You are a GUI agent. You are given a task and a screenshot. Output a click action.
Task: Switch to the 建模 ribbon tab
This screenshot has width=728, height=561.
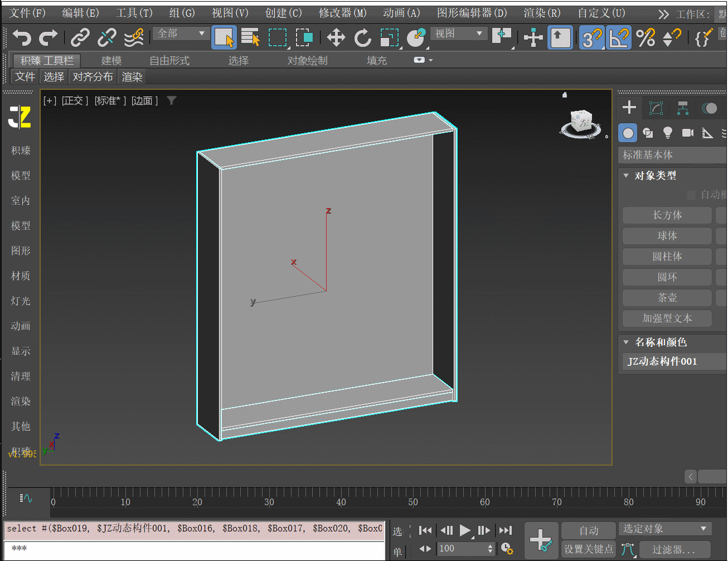click(x=111, y=60)
